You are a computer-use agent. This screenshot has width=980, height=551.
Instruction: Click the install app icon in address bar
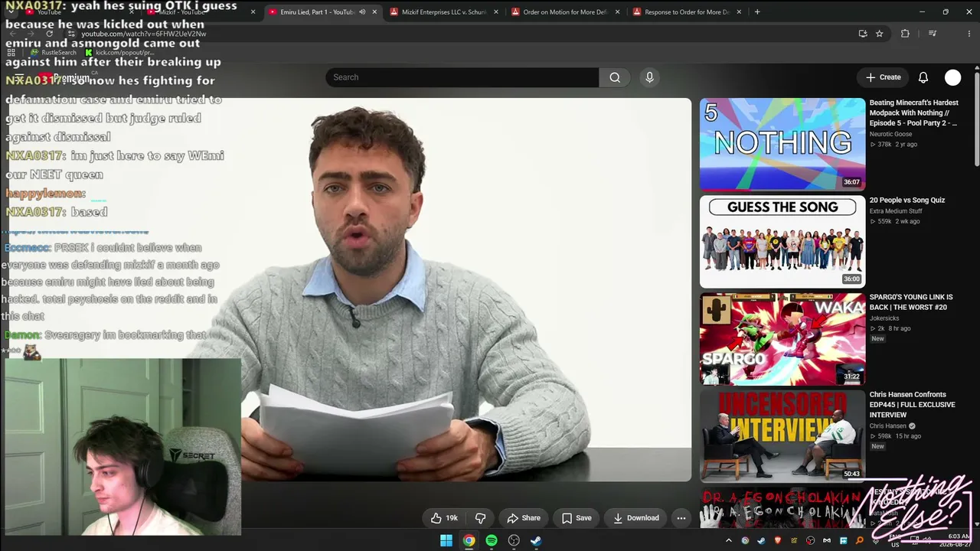click(863, 34)
